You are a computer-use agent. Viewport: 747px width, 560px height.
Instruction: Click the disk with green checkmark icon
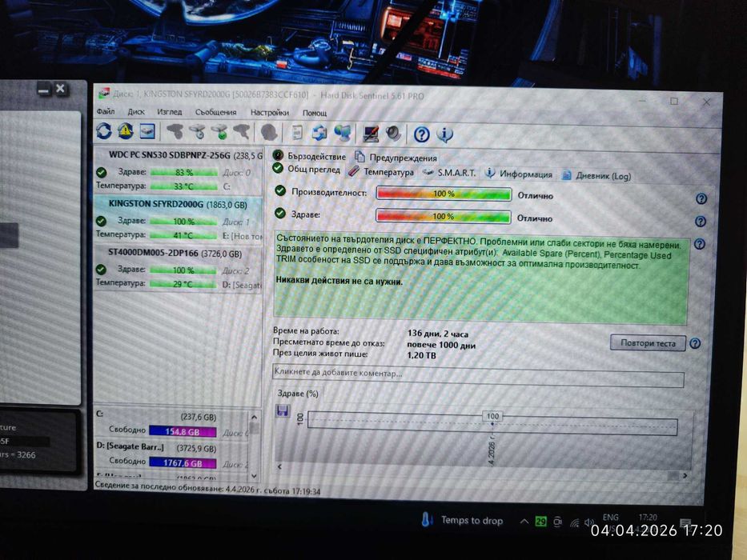219,132
